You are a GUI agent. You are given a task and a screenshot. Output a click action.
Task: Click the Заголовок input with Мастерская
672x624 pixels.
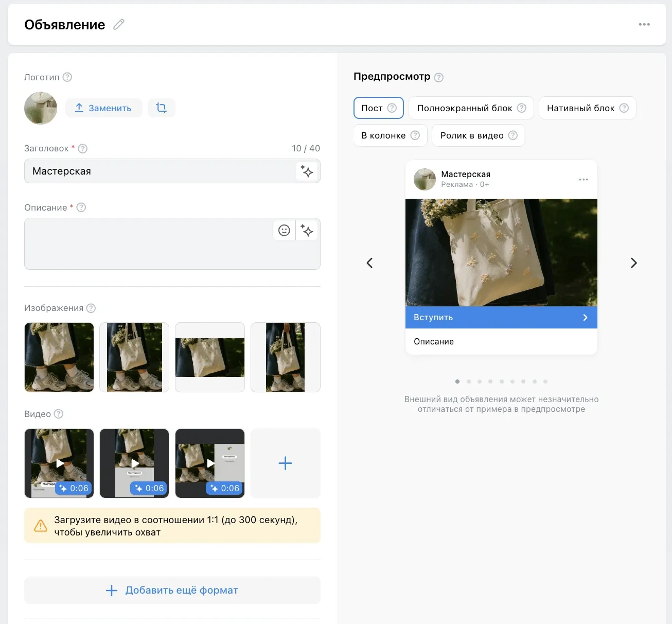tap(172, 171)
